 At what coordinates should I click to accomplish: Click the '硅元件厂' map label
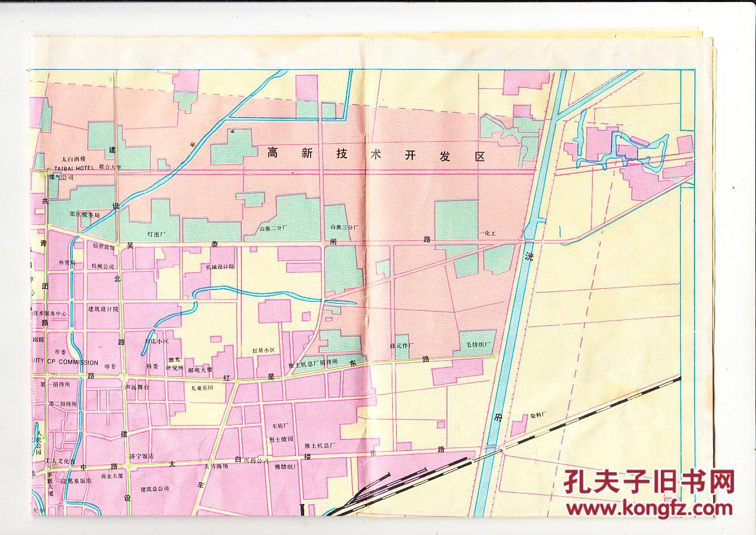(x=401, y=346)
